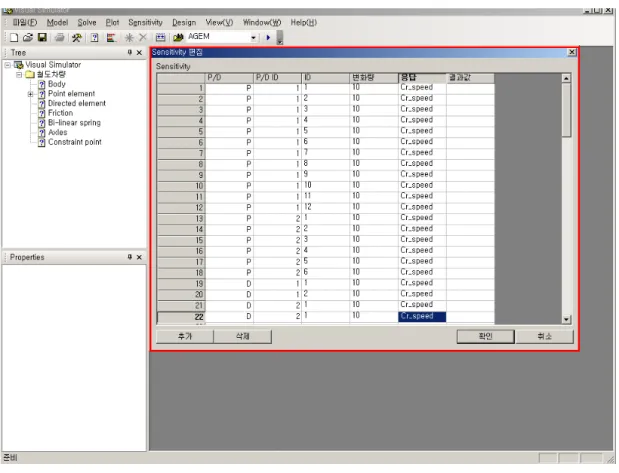Click the P/D column header
The height and width of the screenshot is (473, 619).
tap(229, 78)
